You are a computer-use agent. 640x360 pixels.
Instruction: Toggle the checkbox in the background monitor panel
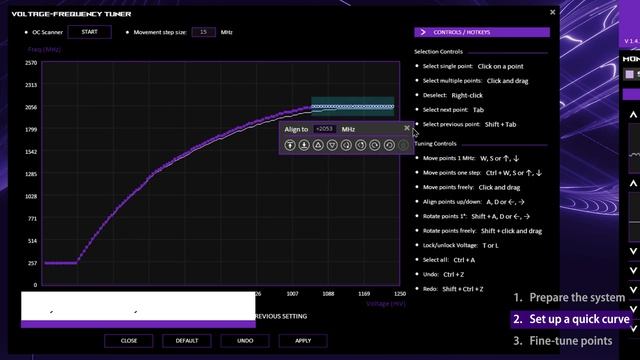[x=630, y=74]
